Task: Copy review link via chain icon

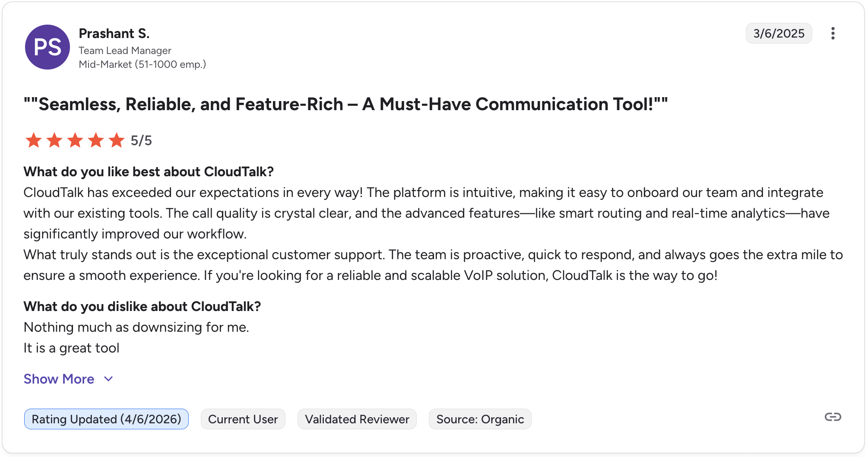Action: [833, 417]
